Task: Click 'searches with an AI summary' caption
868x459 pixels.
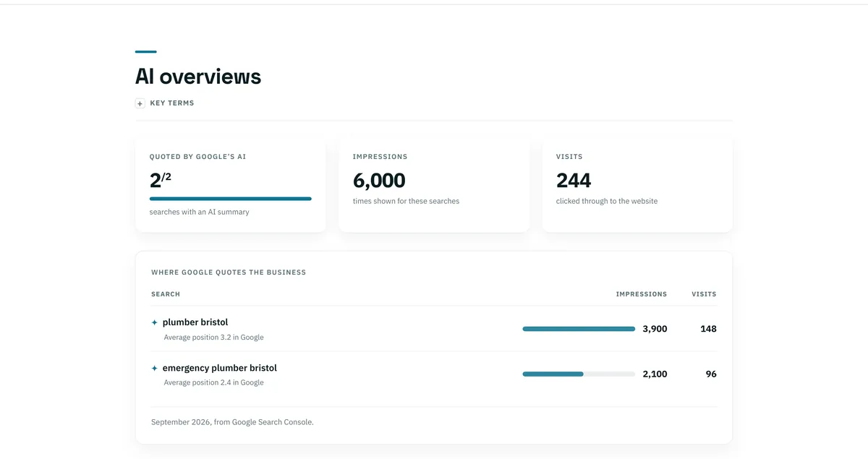Action: click(200, 213)
